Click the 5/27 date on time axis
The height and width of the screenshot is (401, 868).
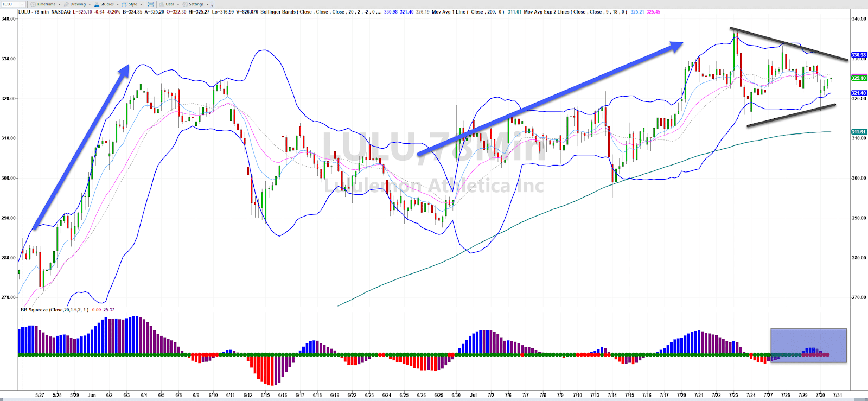(x=40, y=395)
